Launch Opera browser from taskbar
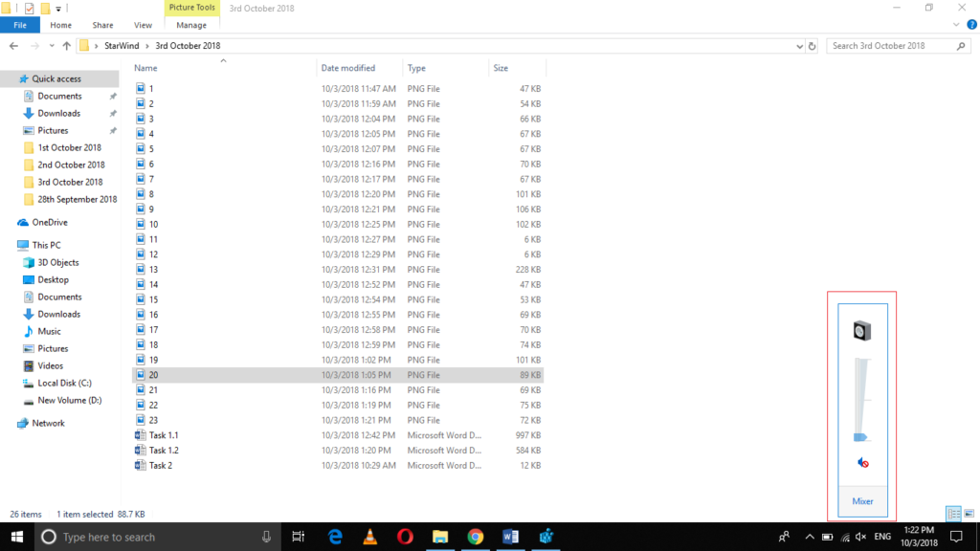 coord(405,537)
